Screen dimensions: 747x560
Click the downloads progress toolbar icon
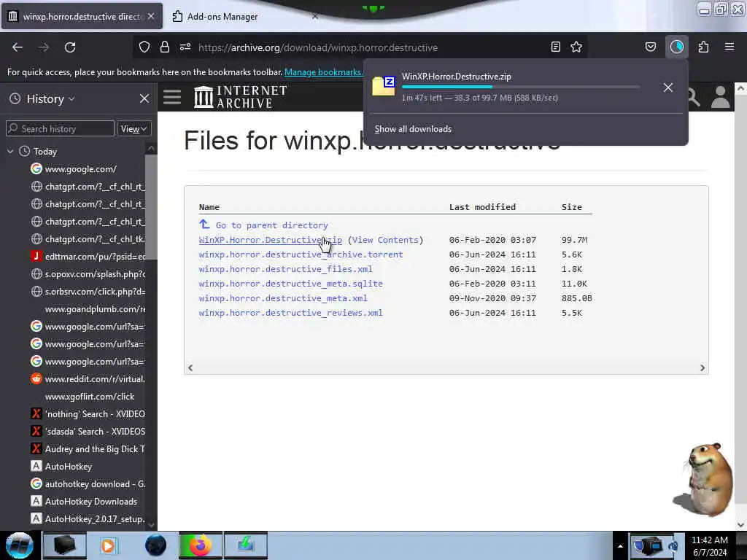tap(676, 47)
